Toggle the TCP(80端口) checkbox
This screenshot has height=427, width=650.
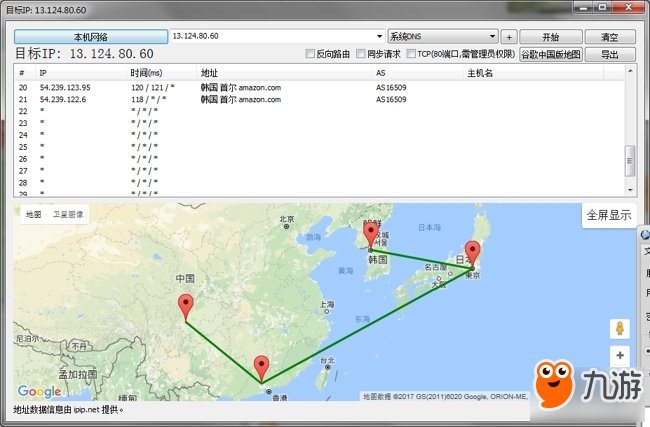[x=411, y=54]
